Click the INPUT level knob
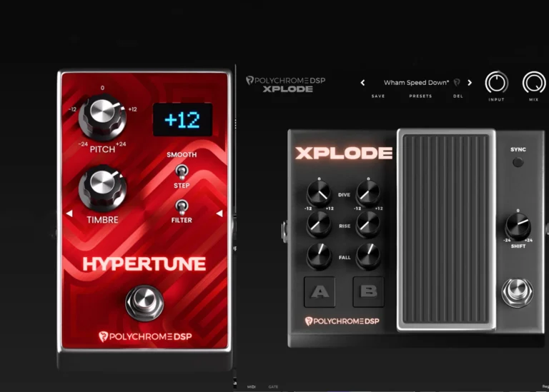549x392 pixels. (x=497, y=83)
